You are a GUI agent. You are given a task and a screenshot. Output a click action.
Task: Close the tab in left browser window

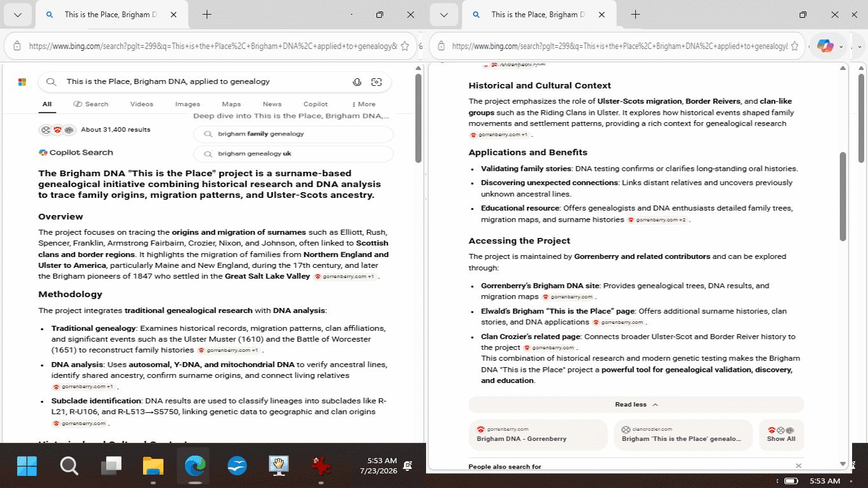pos(174,15)
